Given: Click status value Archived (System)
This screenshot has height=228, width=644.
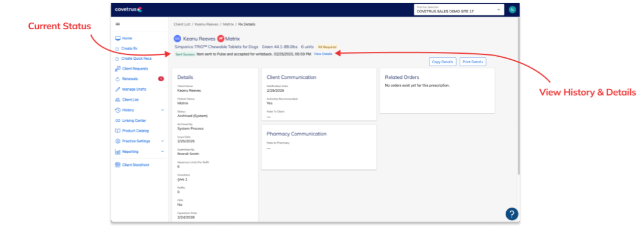Looking at the screenshot, I should (x=192, y=116).
